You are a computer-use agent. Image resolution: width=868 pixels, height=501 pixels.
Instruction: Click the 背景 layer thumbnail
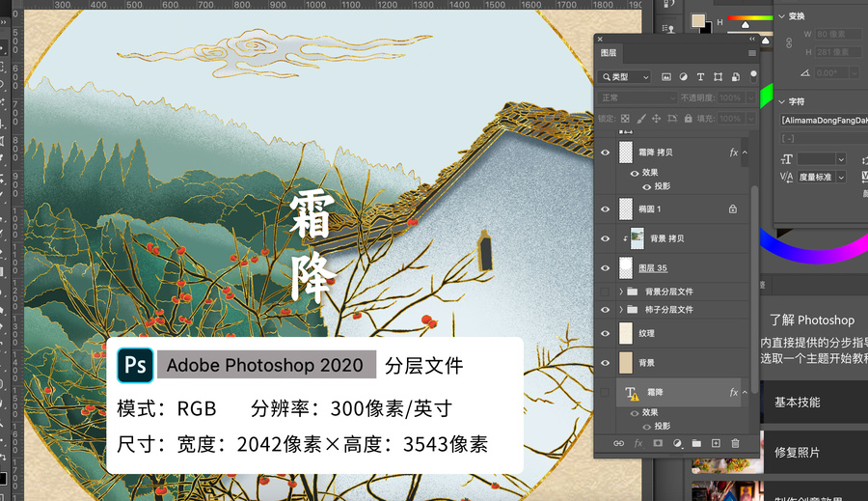[x=626, y=363]
